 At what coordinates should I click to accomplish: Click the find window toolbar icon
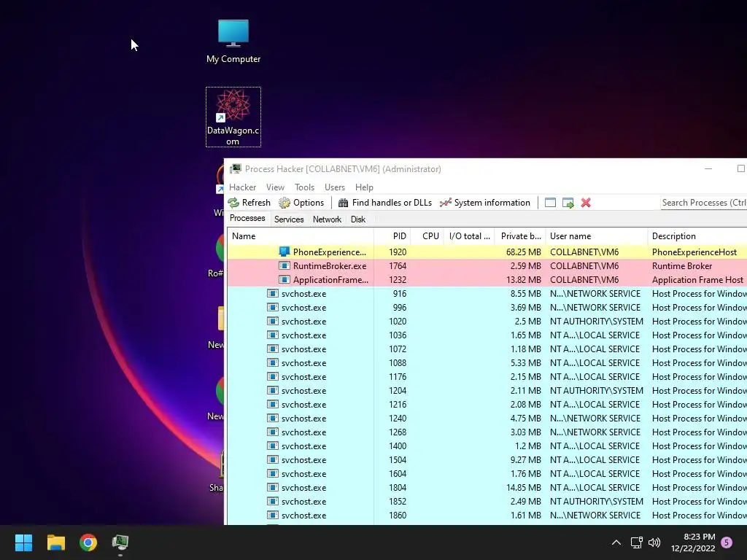click(x=550, y=203)
